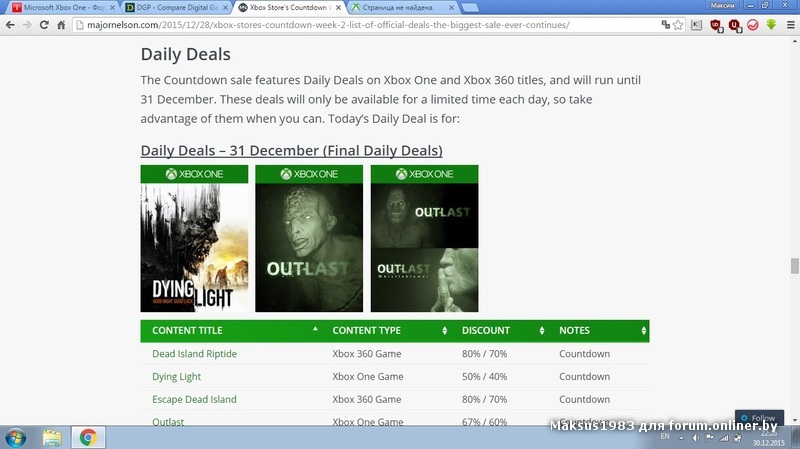Open the translate icon in the address bar
800x449 pixels.
click(665, 24)
